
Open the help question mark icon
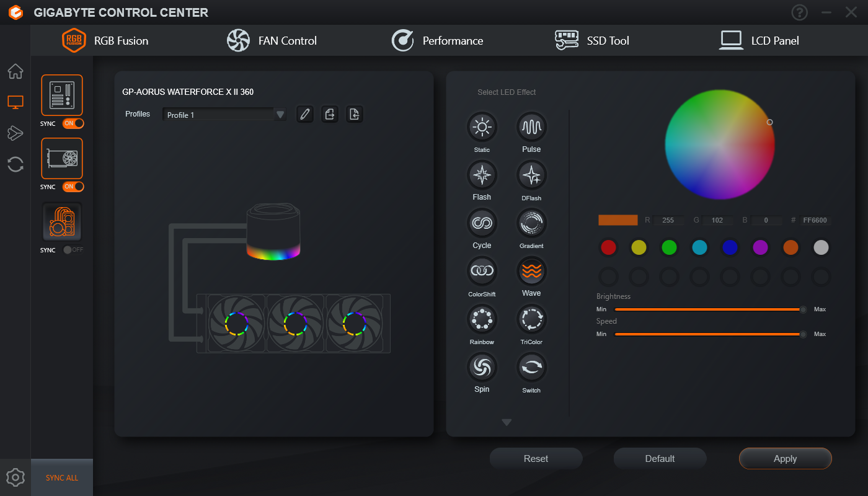(x=800, y=12)
